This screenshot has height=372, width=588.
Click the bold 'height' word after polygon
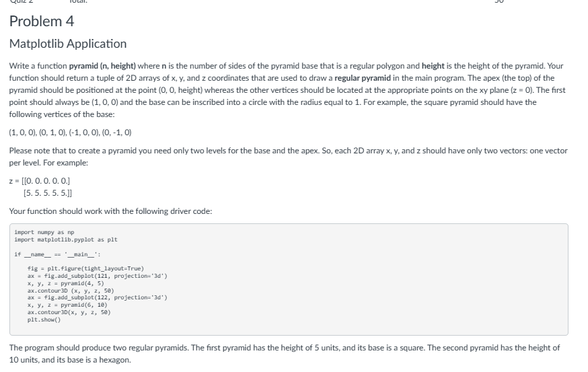tap(433, 66)
